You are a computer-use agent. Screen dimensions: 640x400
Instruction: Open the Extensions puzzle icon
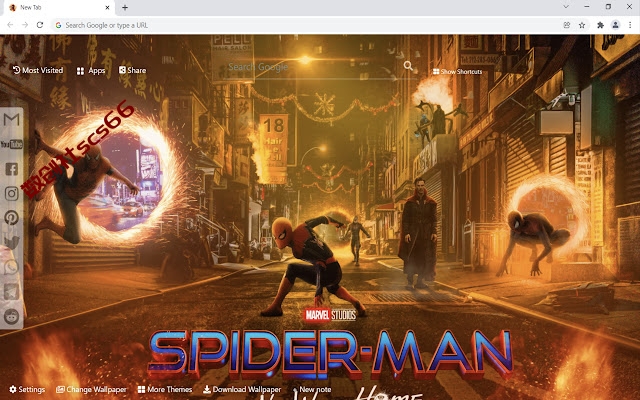pyautogui.click(x=600, y=25)
